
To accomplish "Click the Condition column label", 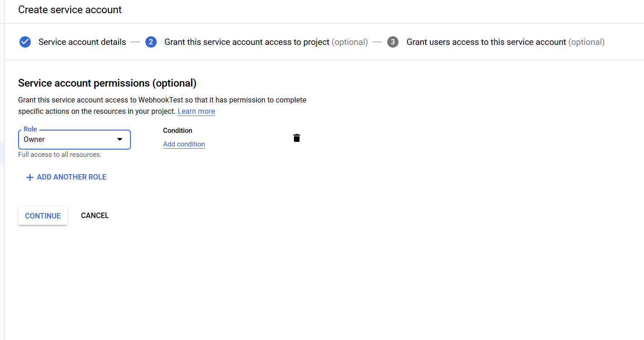I will [178, 131].
